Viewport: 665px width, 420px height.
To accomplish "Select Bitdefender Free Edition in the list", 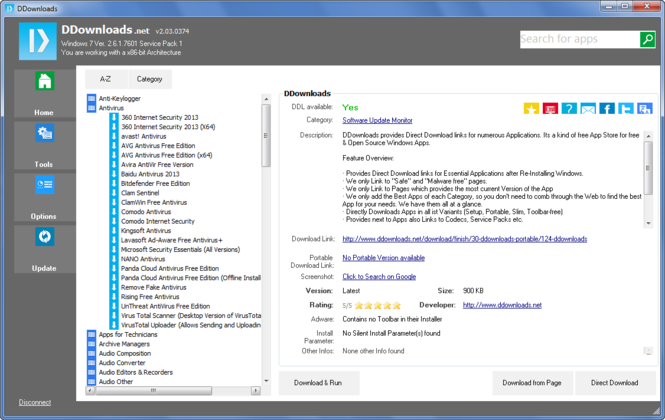I will click(155, 184).
